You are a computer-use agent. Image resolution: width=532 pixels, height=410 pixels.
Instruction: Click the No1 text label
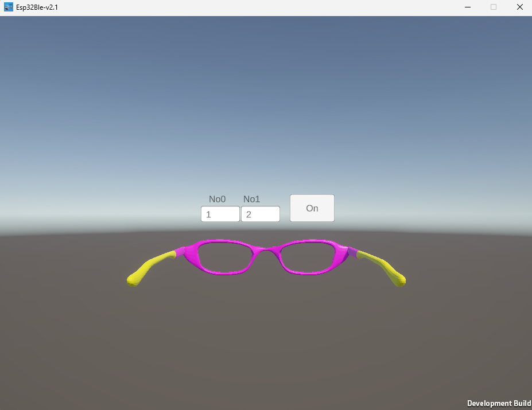[x=251, y=199]
